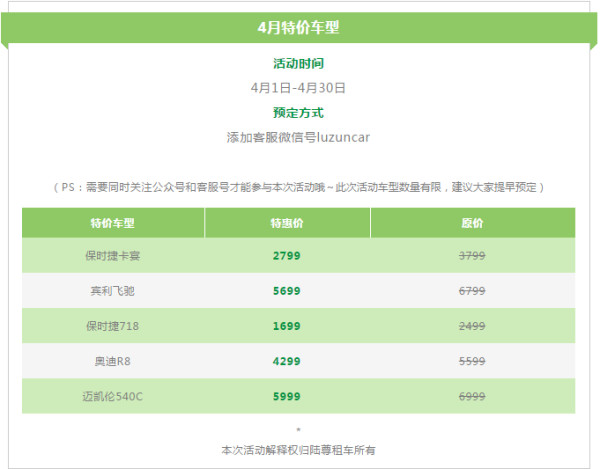Viewport: 600px width, 469px height.
Task: Select the 宾利飞驰 row name
Action: tap(112, 291)
